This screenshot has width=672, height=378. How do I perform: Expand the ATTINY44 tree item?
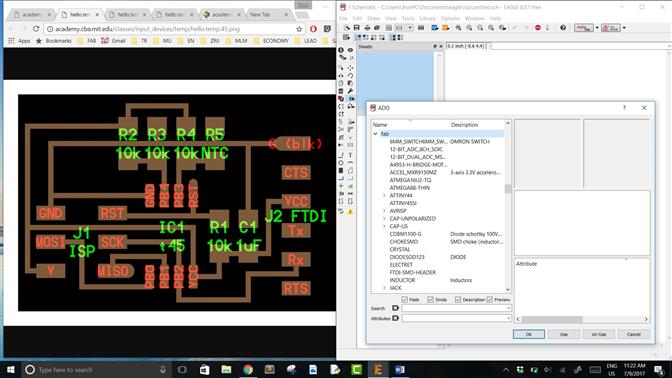(x=384, y=195)
